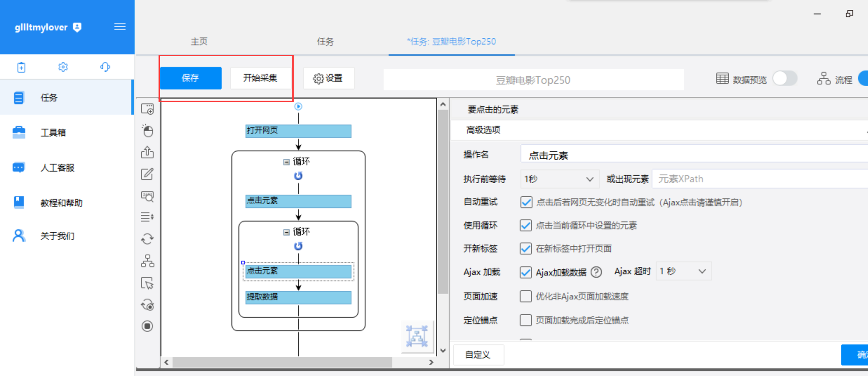Select the mouse hover cursor tool
Viewport: 868px width, 376px height.
pos(147,283)
